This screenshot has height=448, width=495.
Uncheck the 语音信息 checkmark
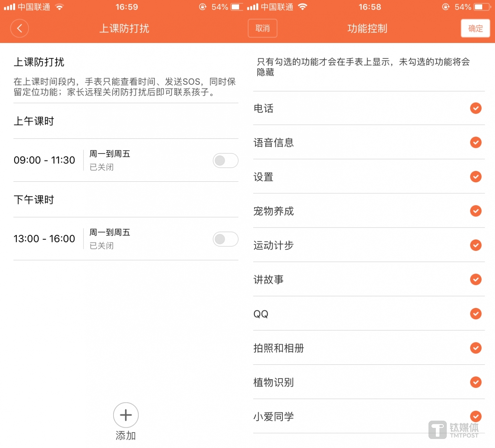(475, 142)
